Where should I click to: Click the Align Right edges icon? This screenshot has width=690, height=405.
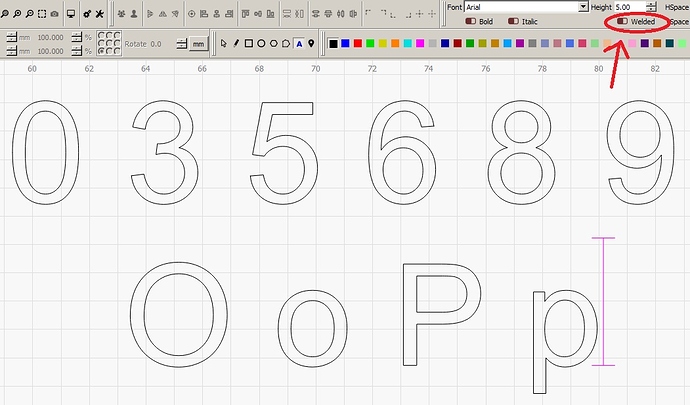click(229, 14)
